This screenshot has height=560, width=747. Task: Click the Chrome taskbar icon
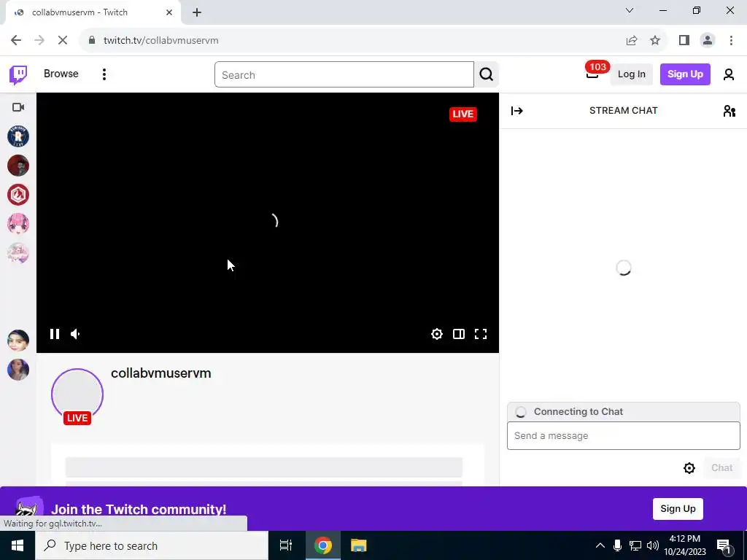(323, 545)
